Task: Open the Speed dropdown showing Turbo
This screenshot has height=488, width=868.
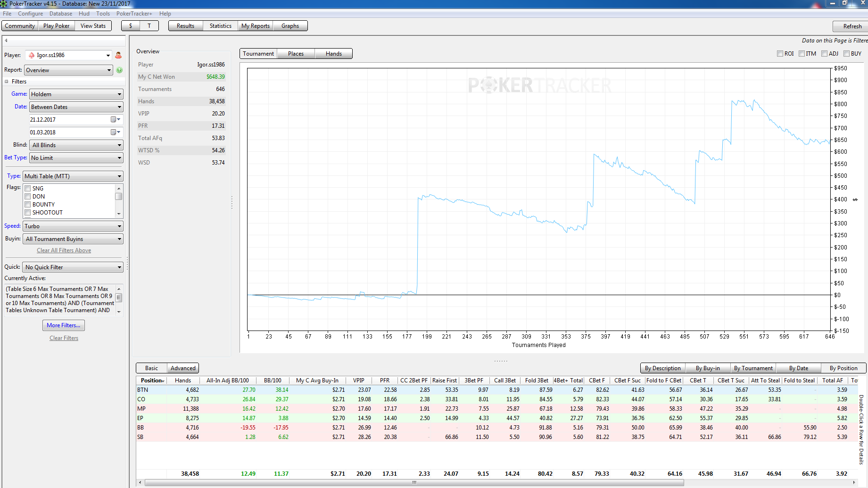Action: click(x=73, y=226)
